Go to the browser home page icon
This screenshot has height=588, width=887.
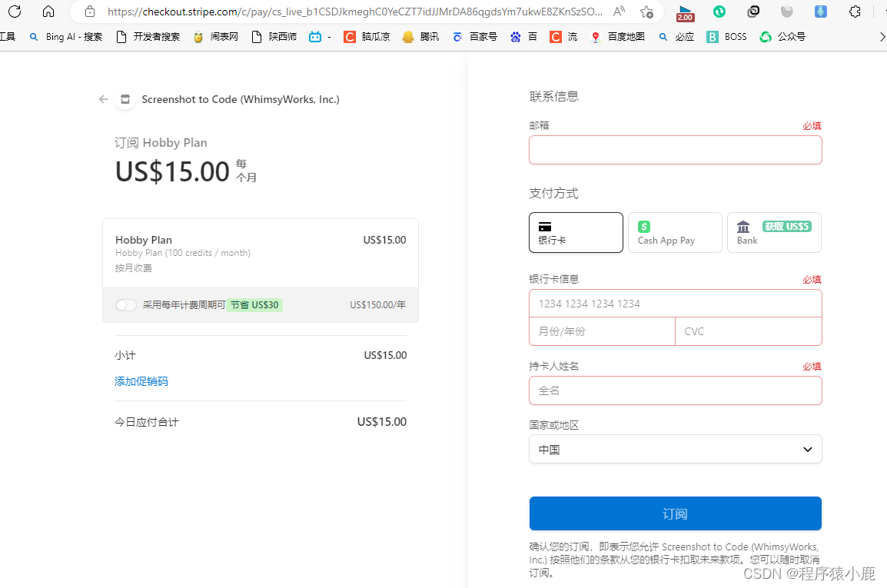click(x=48, y=12)
